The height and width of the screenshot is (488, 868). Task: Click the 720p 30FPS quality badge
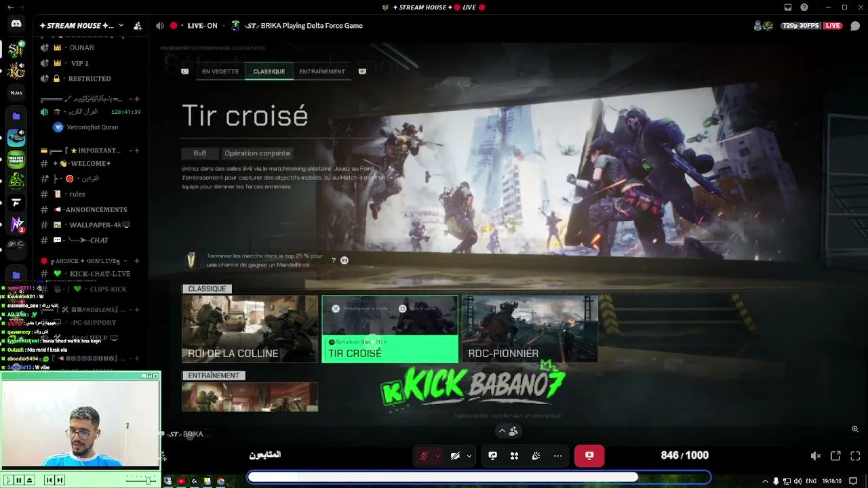(x=801, y=26)
